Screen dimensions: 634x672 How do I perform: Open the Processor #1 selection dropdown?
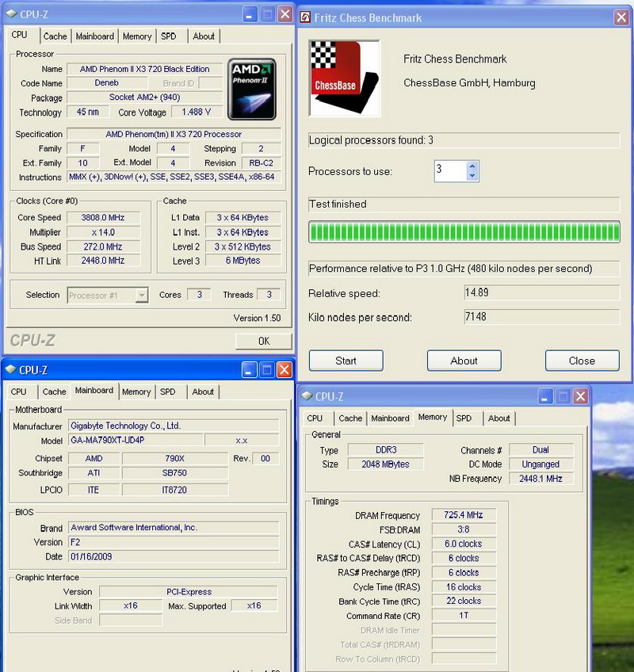tap(141, 296)
